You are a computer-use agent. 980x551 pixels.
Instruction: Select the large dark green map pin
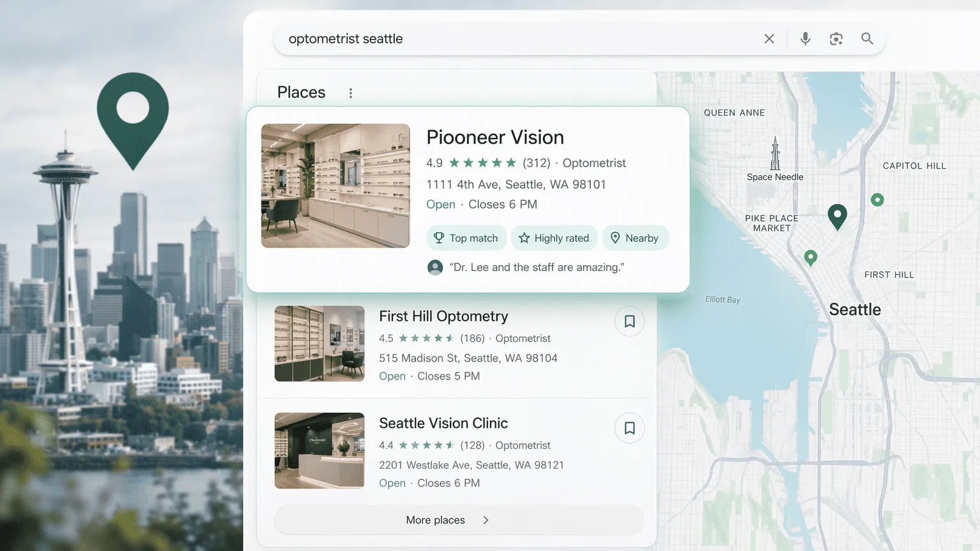[x=837, y=217]
